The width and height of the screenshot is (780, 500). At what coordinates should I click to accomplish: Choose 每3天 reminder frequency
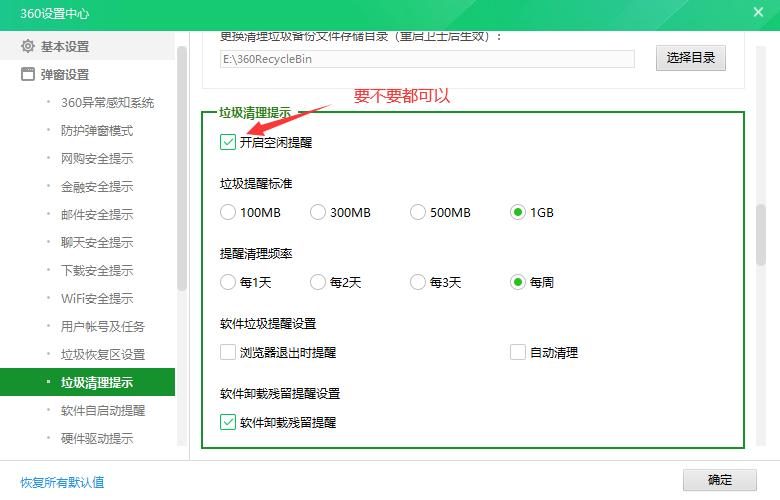(x=418, y=283)
